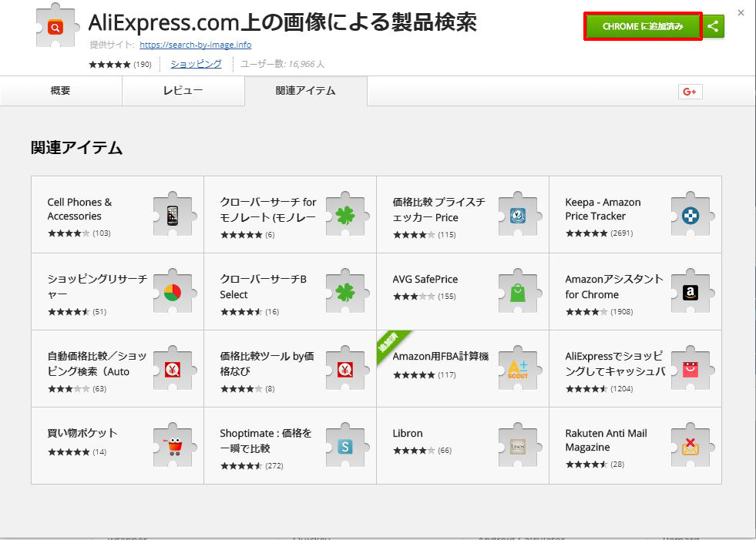Click the クローバーサーチB Select title
Viewport: 756px width, 540px height.
264,287
